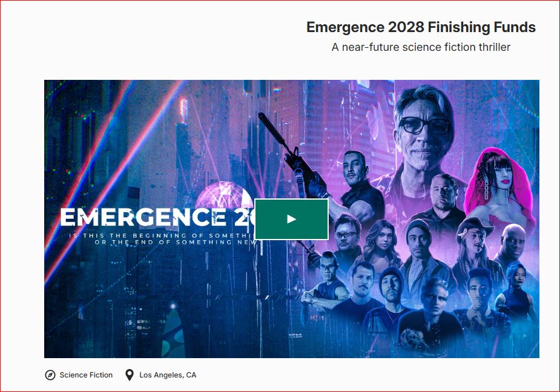Click the near-future science fiction thriller subtitle
Screen dimensions: 560x392
(421, 47)
